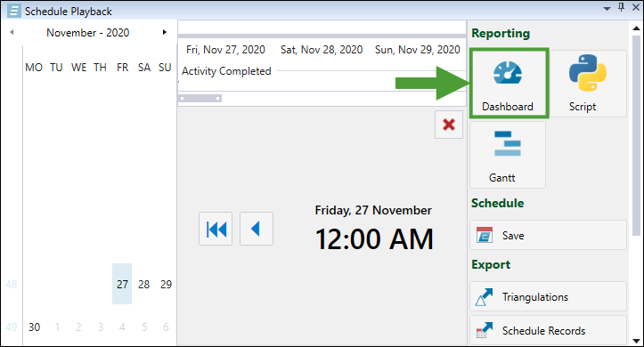Click the Reporting section heading
Viewport: 644px width, 347px height.
[x=501, y=33]
